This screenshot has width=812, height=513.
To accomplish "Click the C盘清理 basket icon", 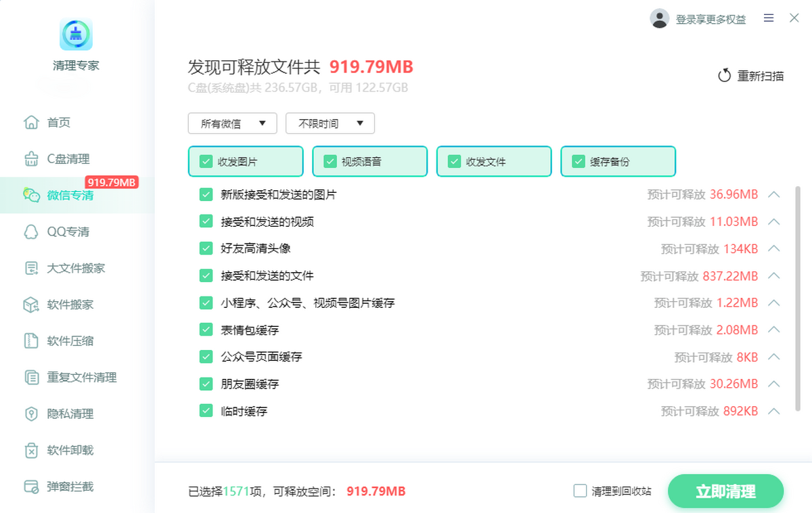I will coord(31,159).
